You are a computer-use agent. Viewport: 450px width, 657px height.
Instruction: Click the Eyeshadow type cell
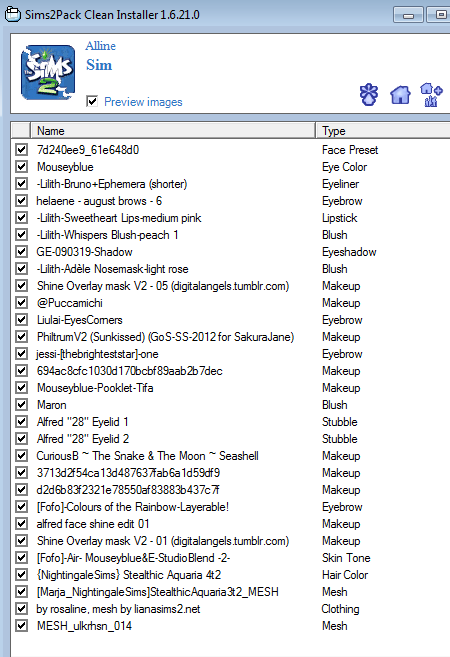pyautogui.click(x=349, y=251)
